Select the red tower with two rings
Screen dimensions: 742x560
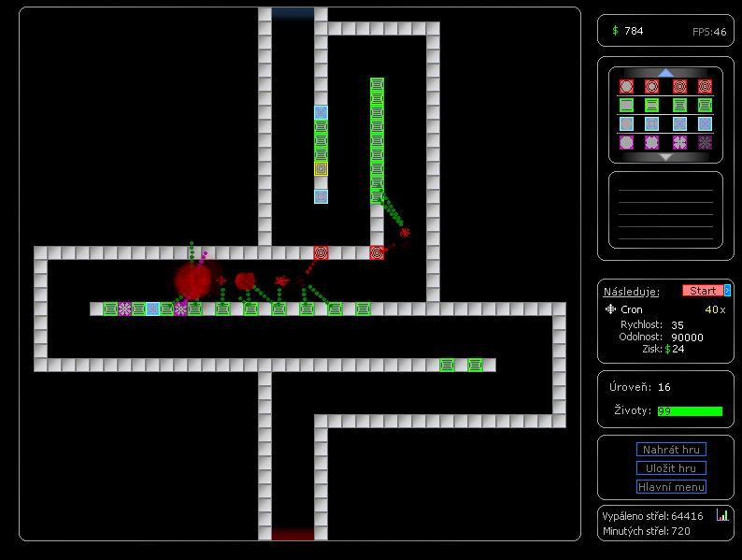pyautogui.click(x=651, y=87)
